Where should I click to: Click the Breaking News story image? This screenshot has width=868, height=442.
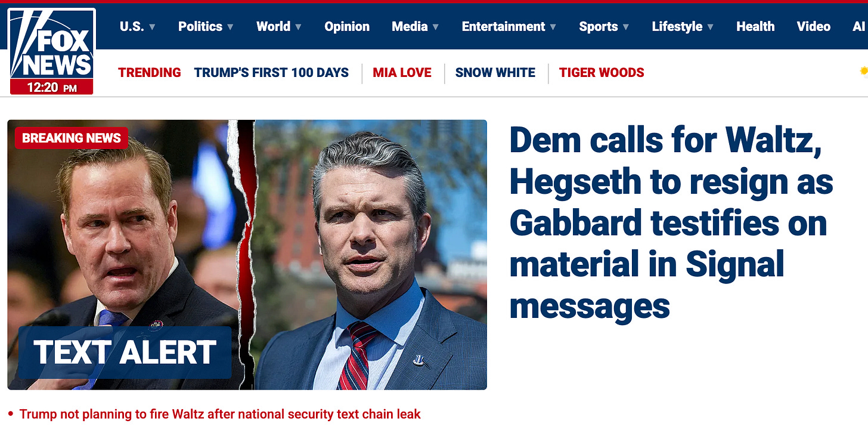point(247,255)
